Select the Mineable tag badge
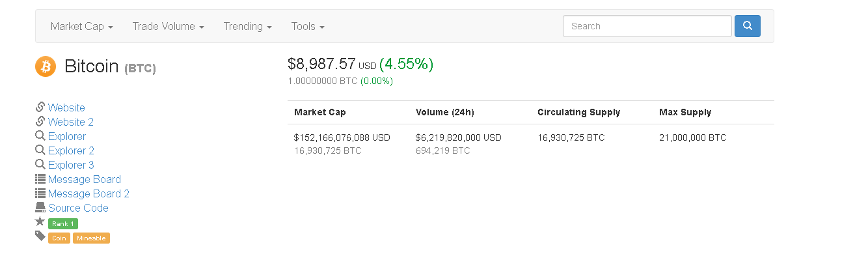Viewport: 868px width, 269px height. [x=91, y=238]
